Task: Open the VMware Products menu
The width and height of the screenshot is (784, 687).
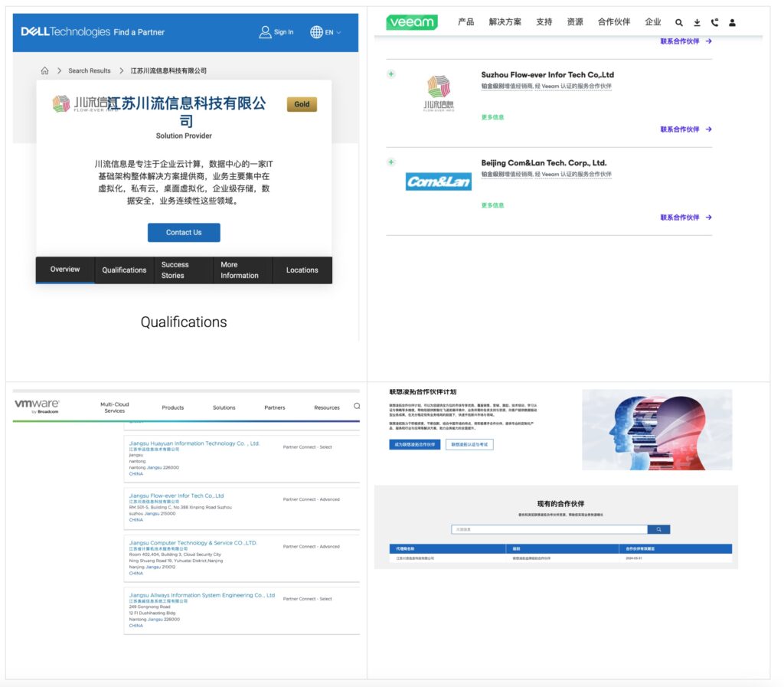Action: click(x=172, y=407)
